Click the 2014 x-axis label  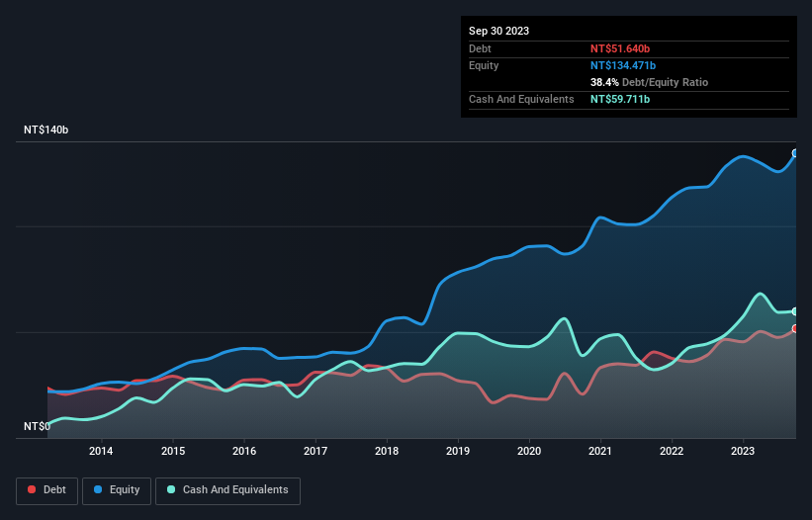tap(101, 451)
